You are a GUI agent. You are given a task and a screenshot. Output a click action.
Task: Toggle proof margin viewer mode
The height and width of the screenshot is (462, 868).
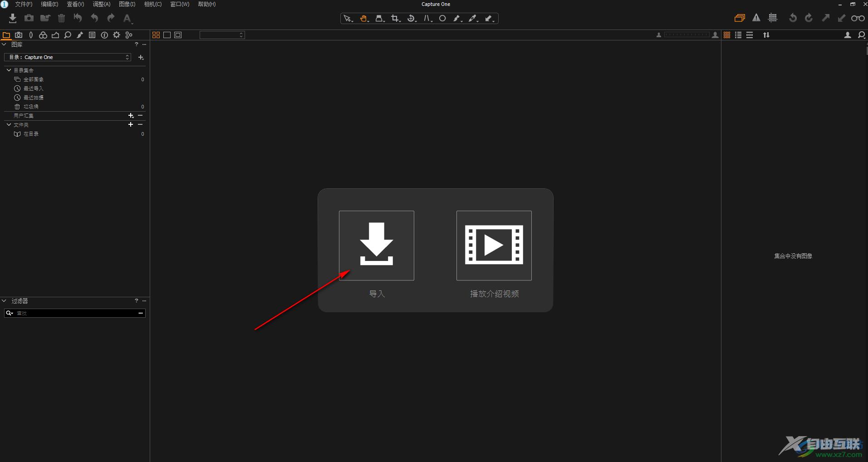(178, 35)
